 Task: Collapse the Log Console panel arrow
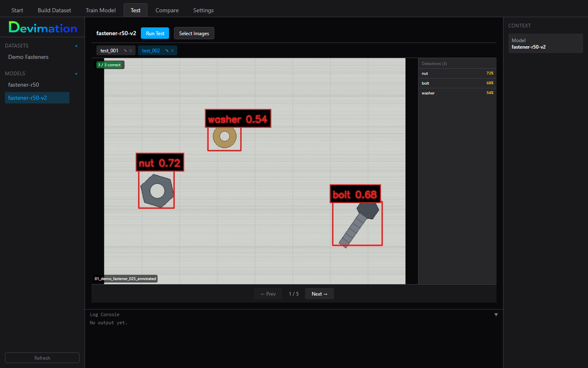(496, 315)
